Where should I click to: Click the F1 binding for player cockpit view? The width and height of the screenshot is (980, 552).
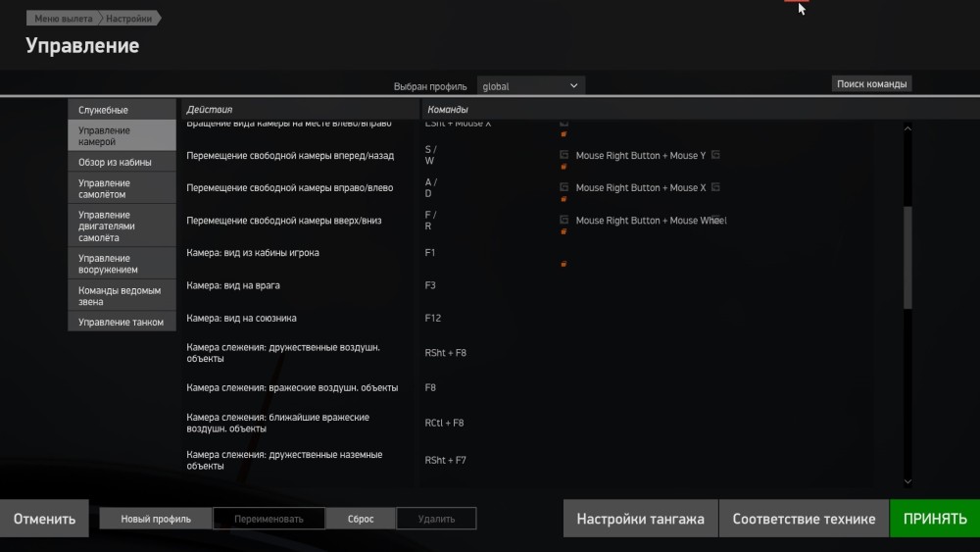pos(430,253)
